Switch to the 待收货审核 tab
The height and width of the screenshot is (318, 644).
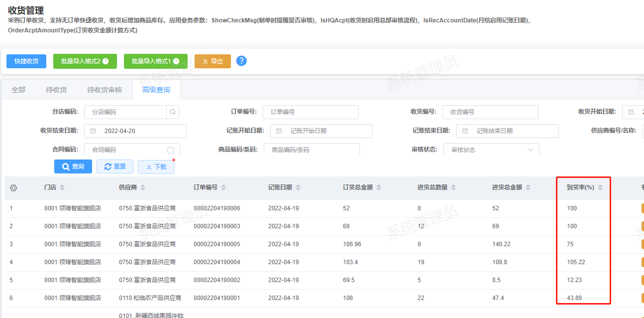click(x=105, y=90)
